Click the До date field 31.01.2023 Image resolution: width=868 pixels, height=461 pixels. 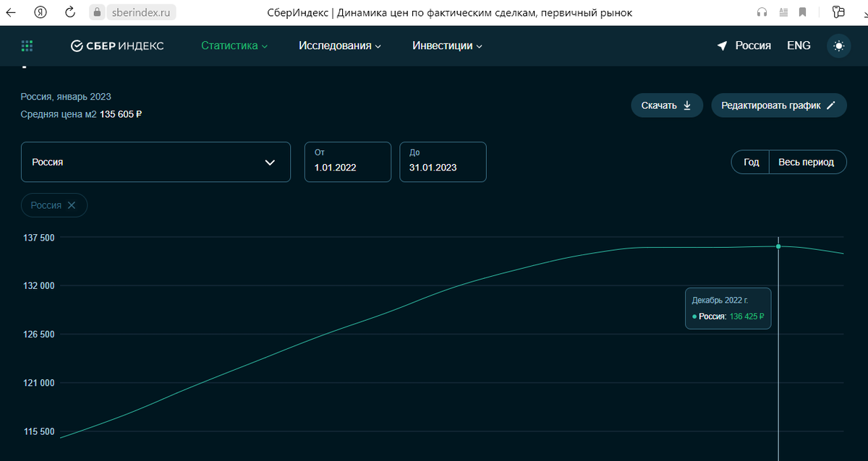(x=443, y=162)
